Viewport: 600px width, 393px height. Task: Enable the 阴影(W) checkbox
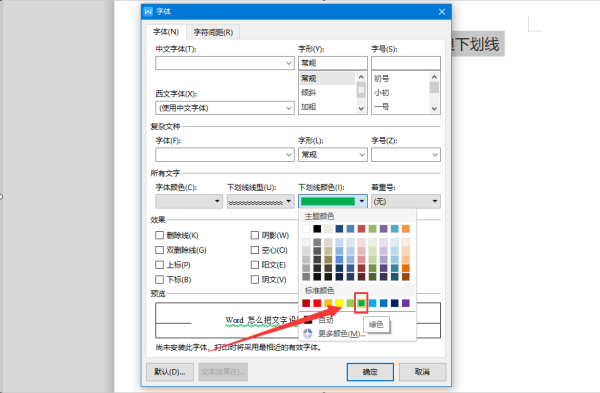pyautogui.click(x=255, y=235)
